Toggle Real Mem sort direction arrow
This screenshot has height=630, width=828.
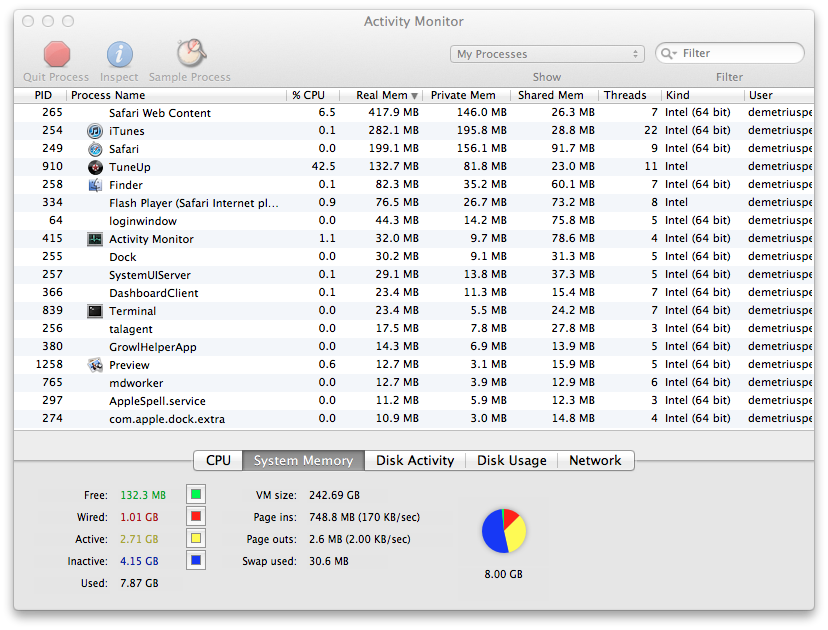click(x=415, y=96)
